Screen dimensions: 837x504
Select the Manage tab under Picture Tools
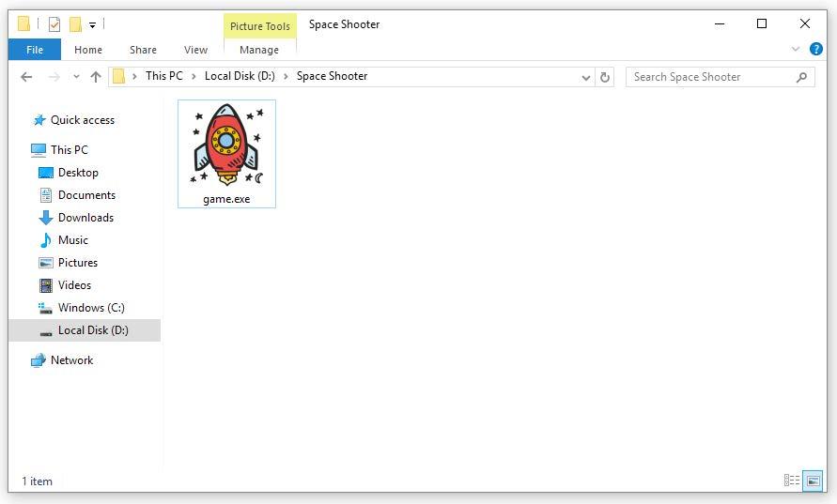point(259,50)
